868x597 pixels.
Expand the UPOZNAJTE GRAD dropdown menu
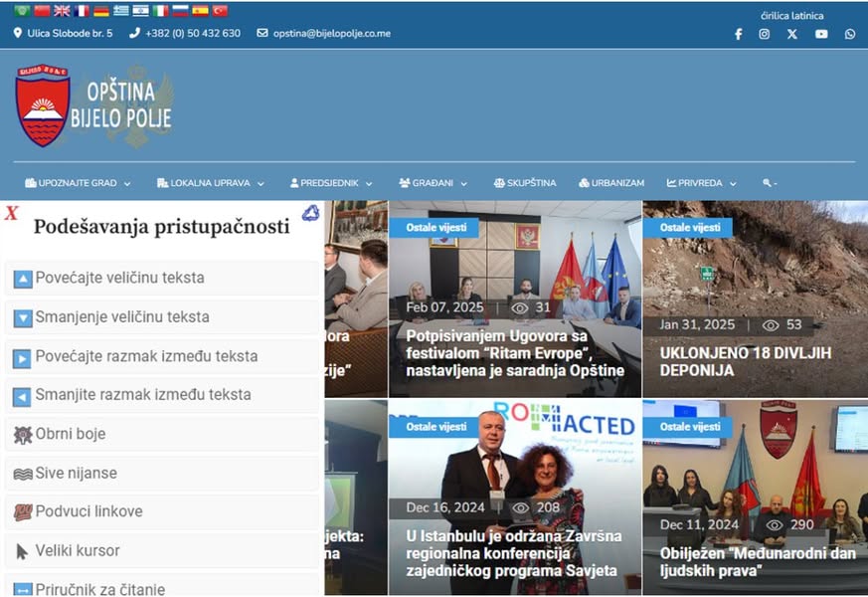coord(78,183)
